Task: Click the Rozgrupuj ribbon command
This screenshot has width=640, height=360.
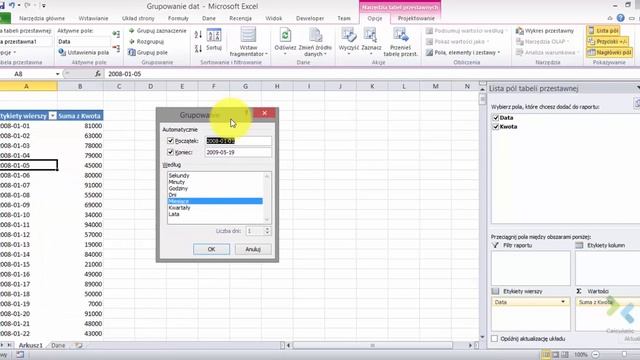Action: click(147, 42)
